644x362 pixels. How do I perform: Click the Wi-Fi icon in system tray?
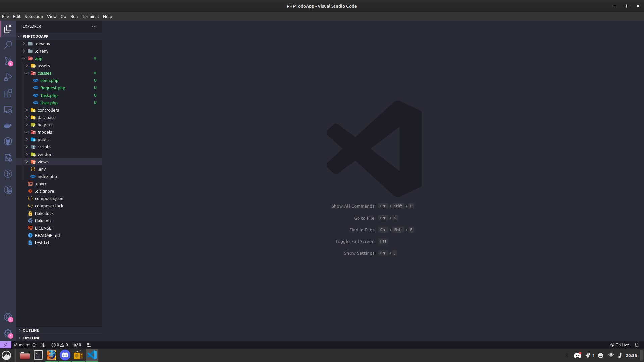click(x=611, y=355)
